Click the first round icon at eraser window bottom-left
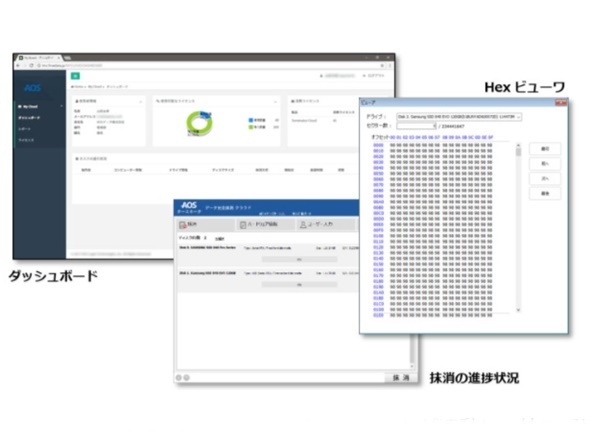This screenshot has width=590, height=442. (179, 377)
